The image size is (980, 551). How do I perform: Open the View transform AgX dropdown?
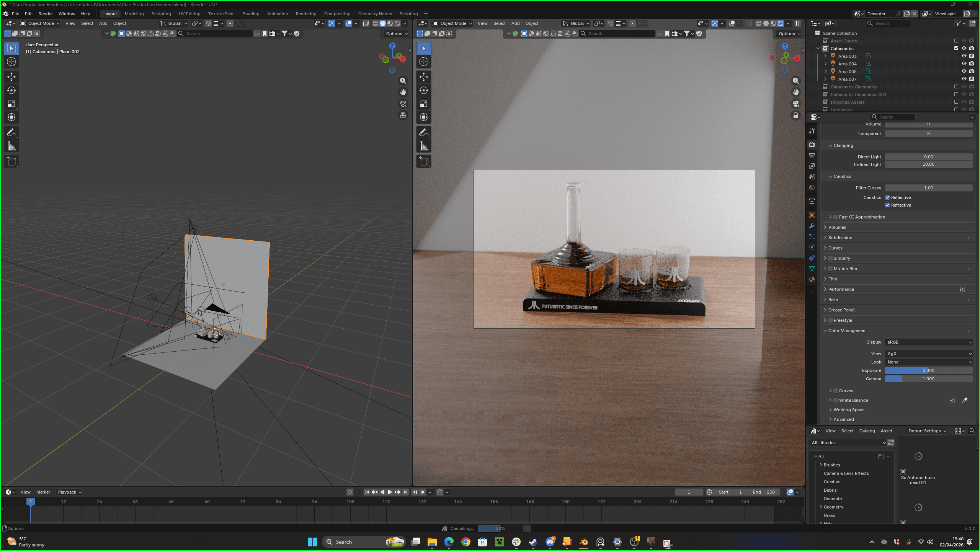(929, 354)
